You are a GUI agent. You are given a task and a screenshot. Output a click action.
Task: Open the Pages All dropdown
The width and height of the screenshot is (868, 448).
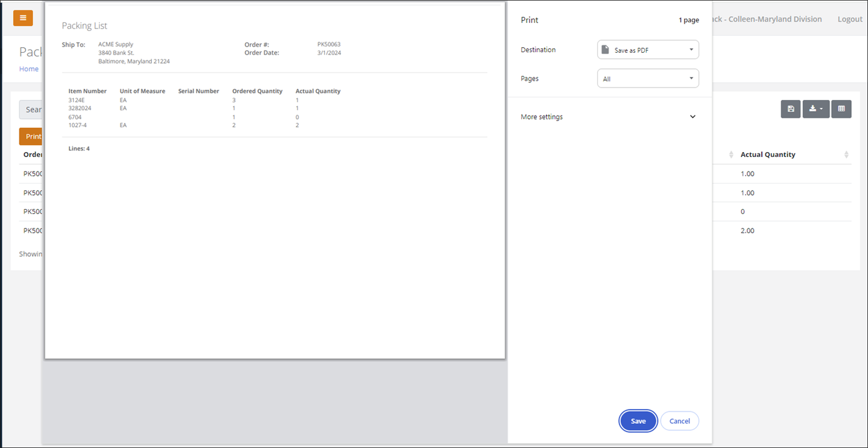pos(648,79)
